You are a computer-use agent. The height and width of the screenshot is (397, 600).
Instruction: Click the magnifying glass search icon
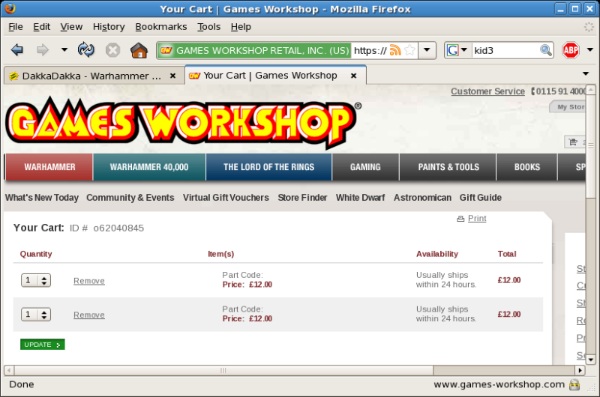546,50
